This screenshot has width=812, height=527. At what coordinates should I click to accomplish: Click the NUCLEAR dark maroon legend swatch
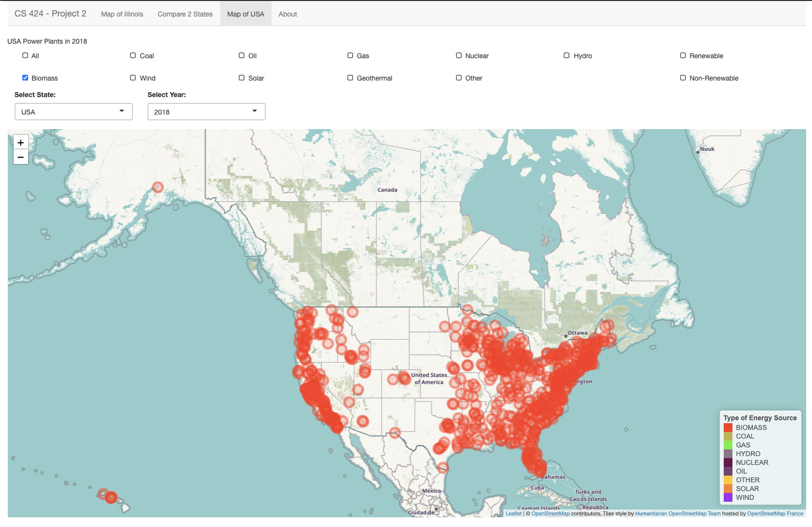click(728, 462)
